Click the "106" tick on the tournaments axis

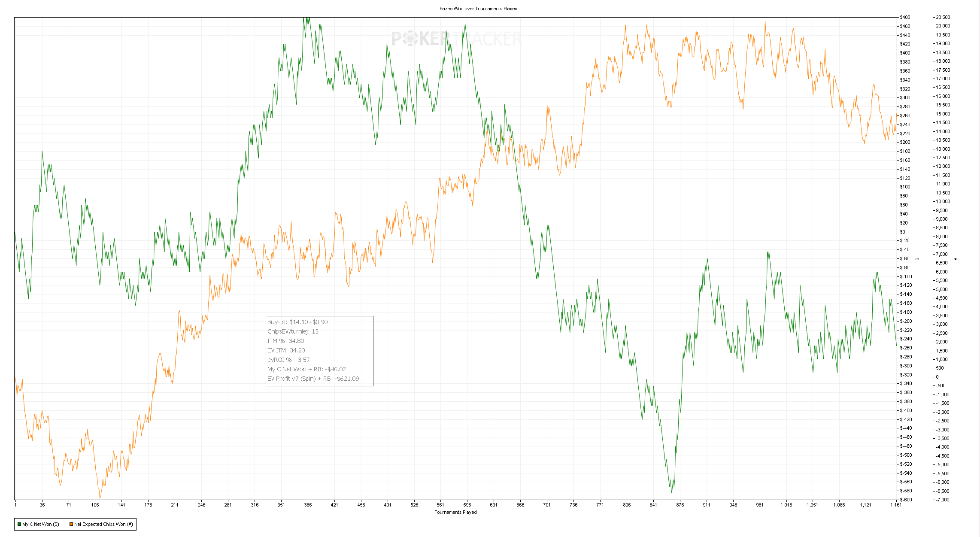coord(95,505)
